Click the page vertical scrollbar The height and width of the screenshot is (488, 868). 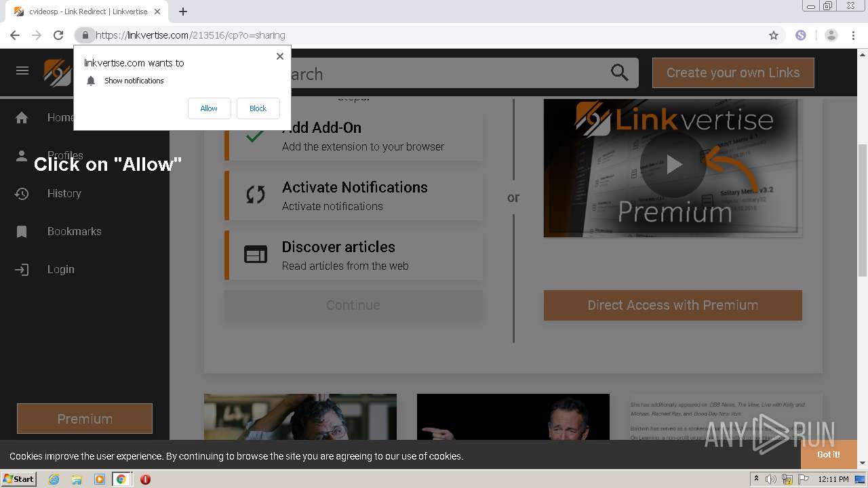tap(863, 210)
